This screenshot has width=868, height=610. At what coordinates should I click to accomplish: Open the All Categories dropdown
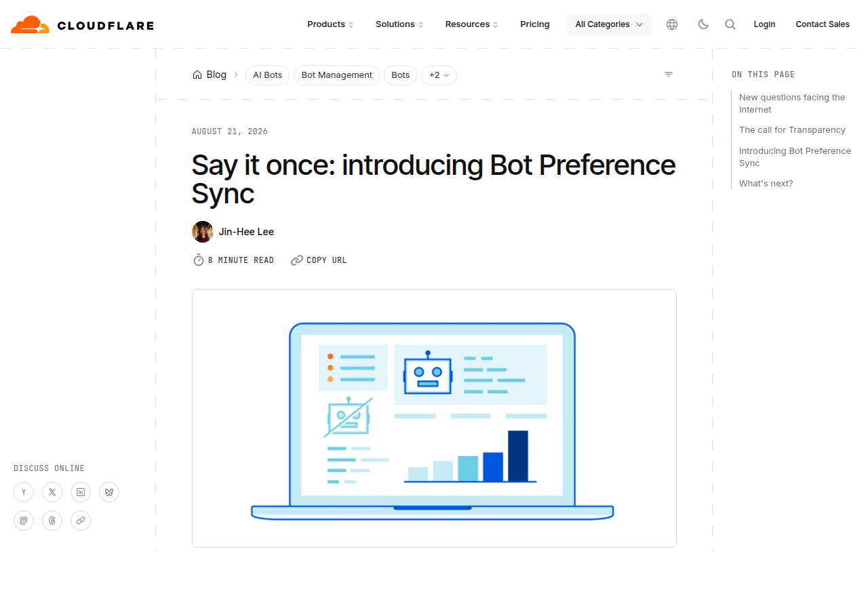(x=609, y=24)
